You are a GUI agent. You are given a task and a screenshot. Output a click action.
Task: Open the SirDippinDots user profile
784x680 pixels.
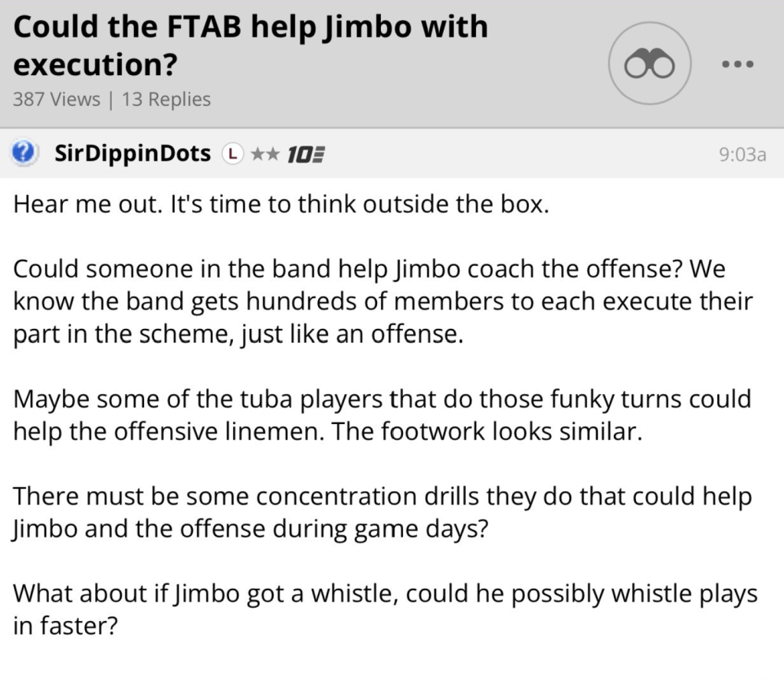click(x=133, y=153)
